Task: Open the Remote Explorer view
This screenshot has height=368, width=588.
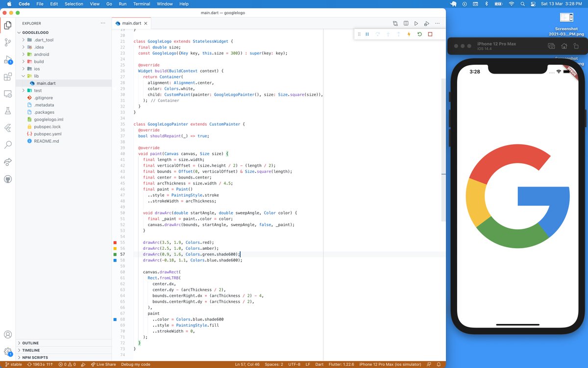Action: click(x=8, y=94)
